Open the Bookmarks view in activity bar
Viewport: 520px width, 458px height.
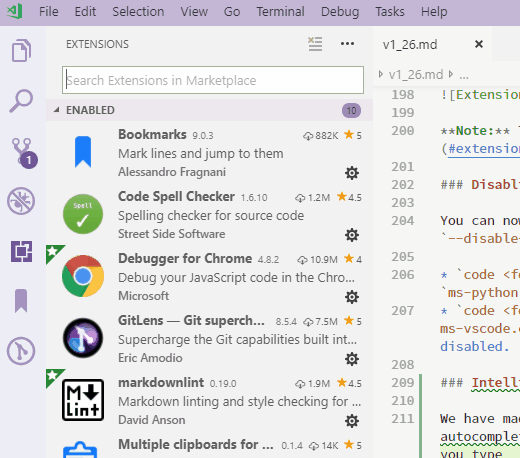click(x=21, y=301)
